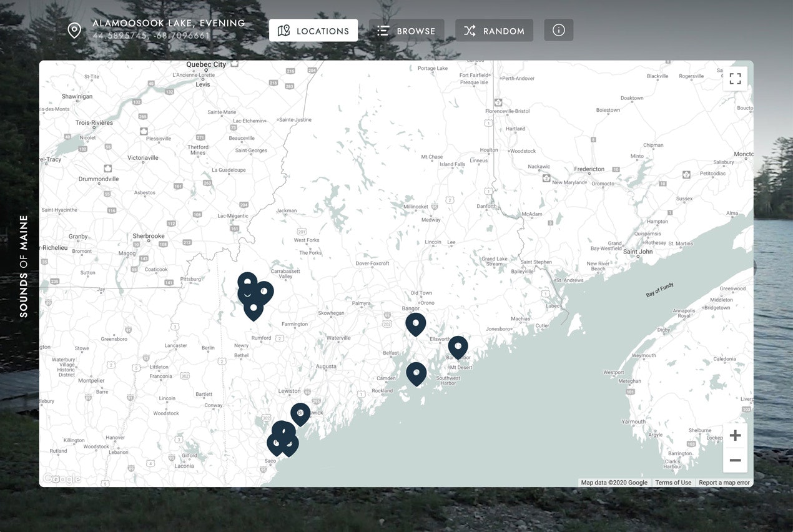Viewport: 793px width, 532px height.
Task: Click the Sounds of Maine vertical title
Action: pyautogui.click(x=24, y=266)
